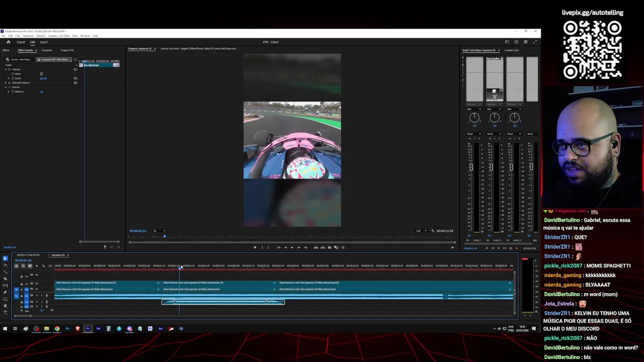The height and width of the screenshot is (362, 644).
Task: Toggle the V2 track output eye
Action: [37, 284]
